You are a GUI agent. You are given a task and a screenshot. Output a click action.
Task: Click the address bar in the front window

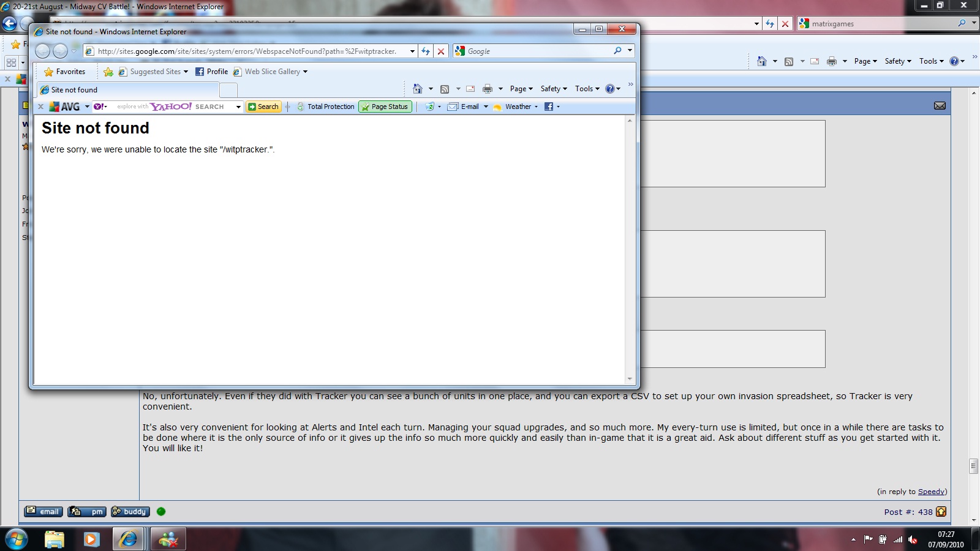pyautogui.click(x=250, y=51)
